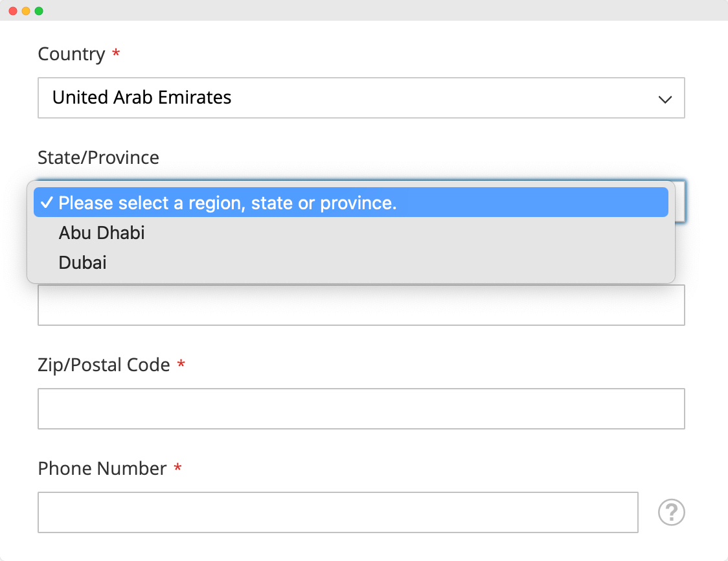Click the State/Province select edge behind popup
The image size is (728, 561).
point(680,201)
